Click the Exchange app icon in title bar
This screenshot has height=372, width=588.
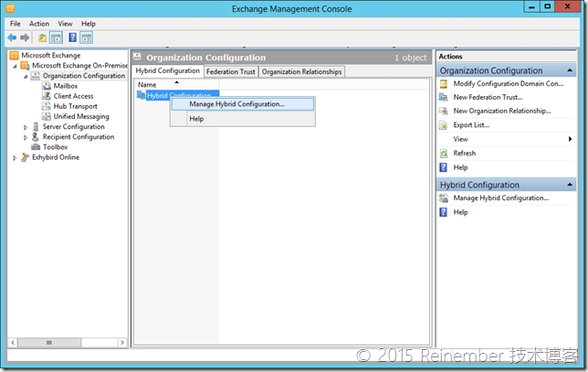[x=10, y=8]
